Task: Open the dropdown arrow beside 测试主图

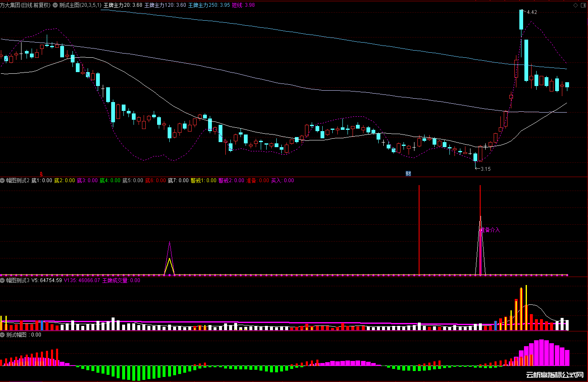Action: pyautogui.click(x=55, y=5)
